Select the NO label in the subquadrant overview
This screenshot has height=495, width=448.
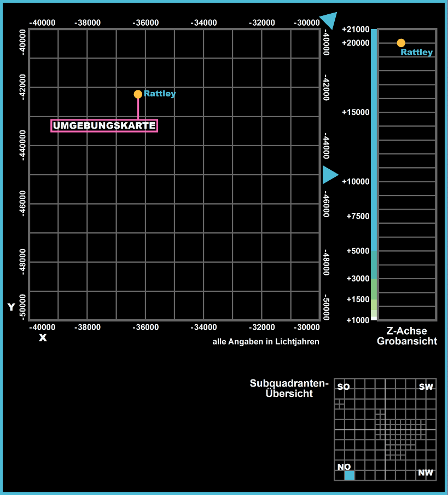pos(344,467)
